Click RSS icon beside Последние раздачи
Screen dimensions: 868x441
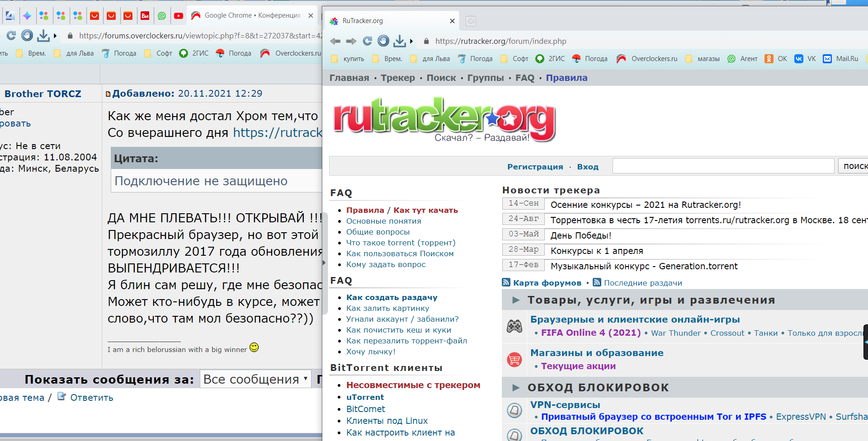[x=597, y=282]
